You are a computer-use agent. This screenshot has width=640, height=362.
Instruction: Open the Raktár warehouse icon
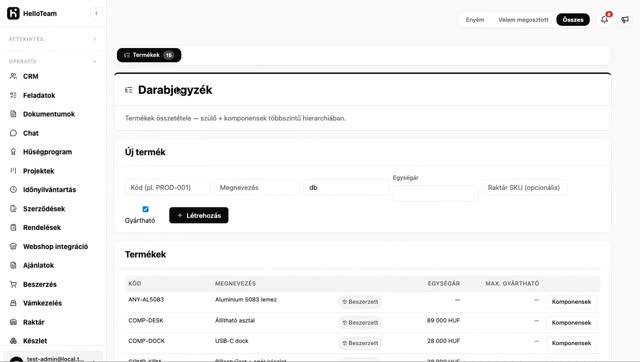point(13,322)
